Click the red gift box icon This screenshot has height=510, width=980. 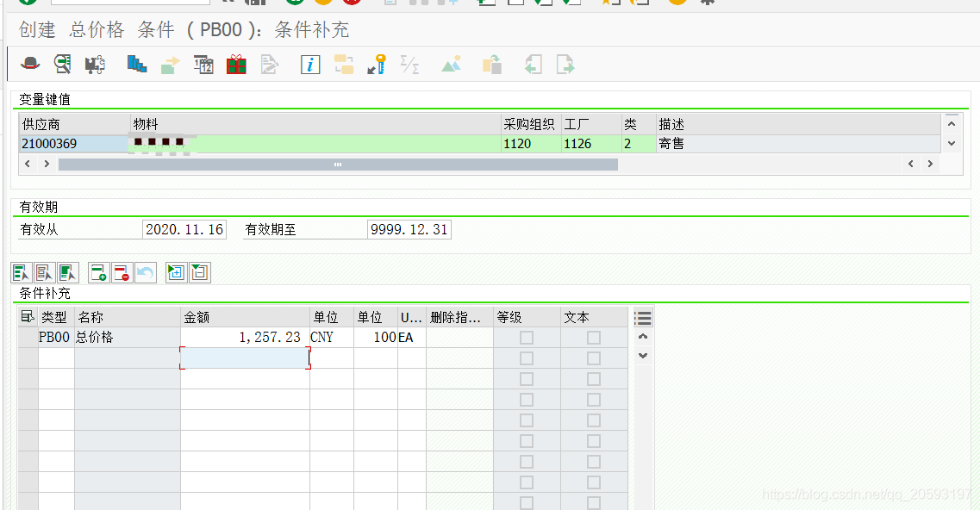tap(236, 65)
